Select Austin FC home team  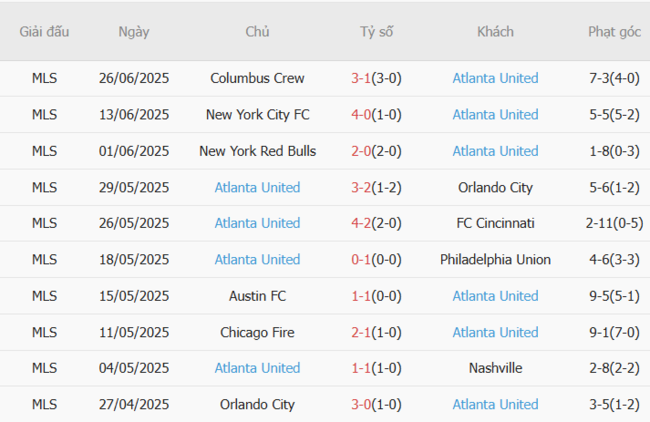coord(257,296)
